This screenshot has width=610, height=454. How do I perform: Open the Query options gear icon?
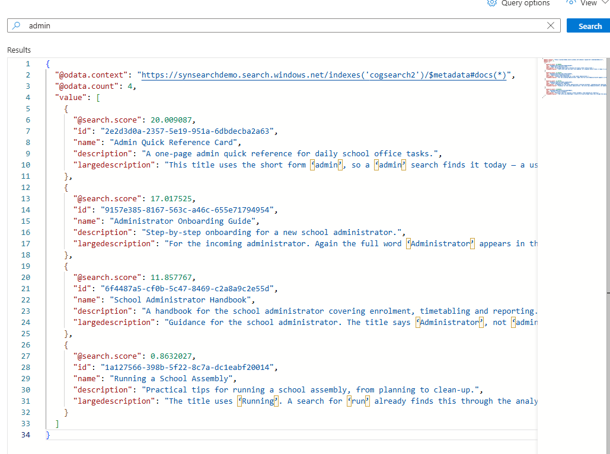pos(492,3)
